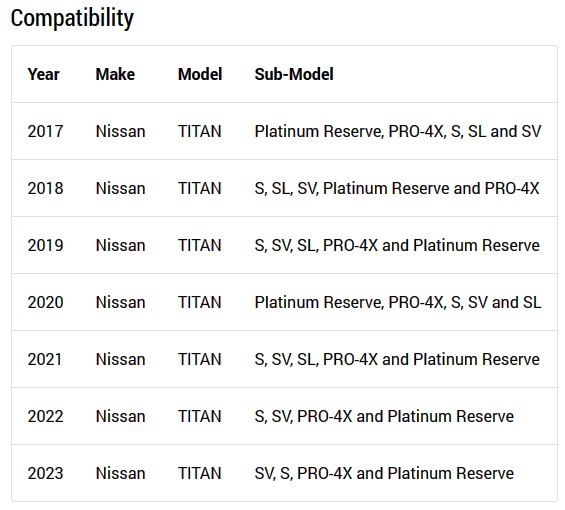The image size is (565, 510).
Task: Select the 2017 year cell
Action: point(45,131)
